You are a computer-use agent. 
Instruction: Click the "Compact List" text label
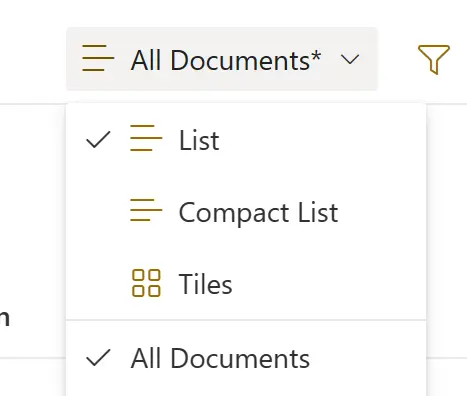[x=259, y=212]
